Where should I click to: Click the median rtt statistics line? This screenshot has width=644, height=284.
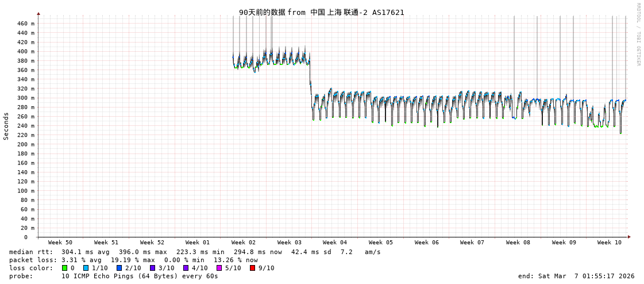[195, 252]
